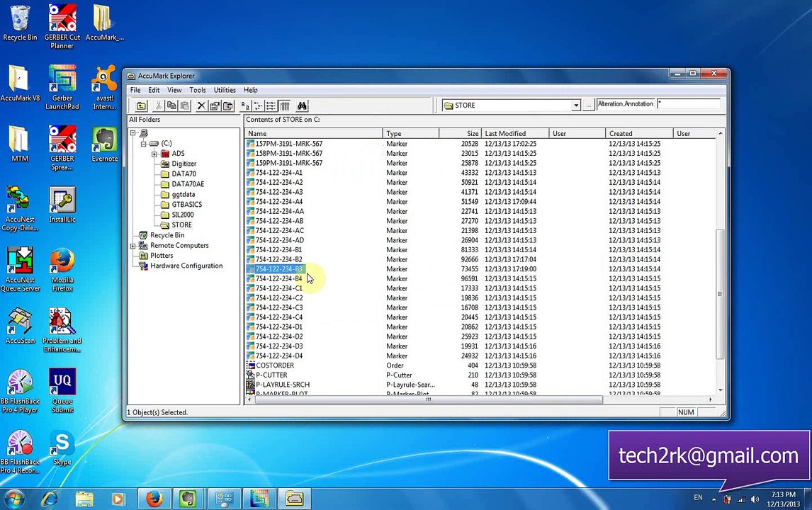Sort by the Type column header

411,134
